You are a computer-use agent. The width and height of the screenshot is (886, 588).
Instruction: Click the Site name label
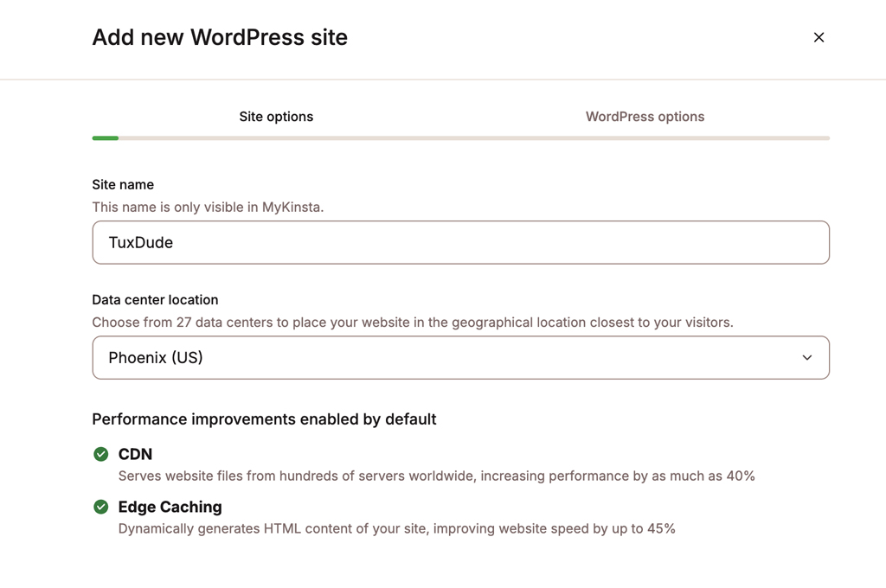pos(123,184)
